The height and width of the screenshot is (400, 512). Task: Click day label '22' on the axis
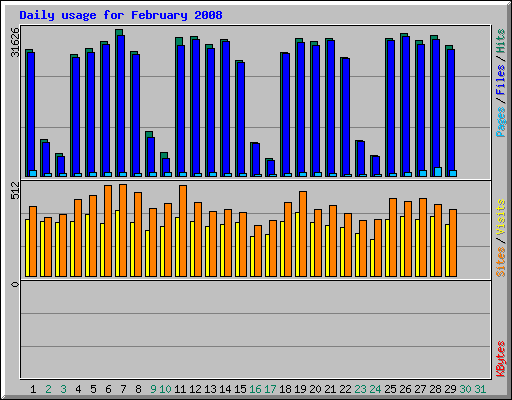pos(345,389)
